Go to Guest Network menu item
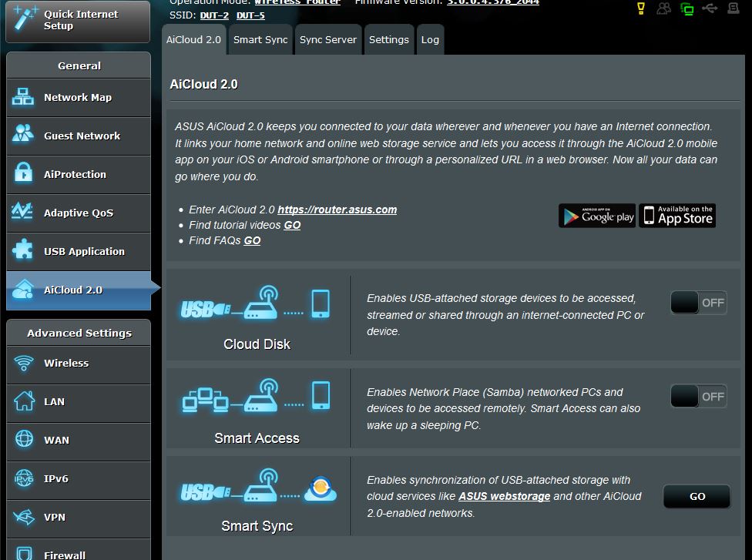 [79, 136]
